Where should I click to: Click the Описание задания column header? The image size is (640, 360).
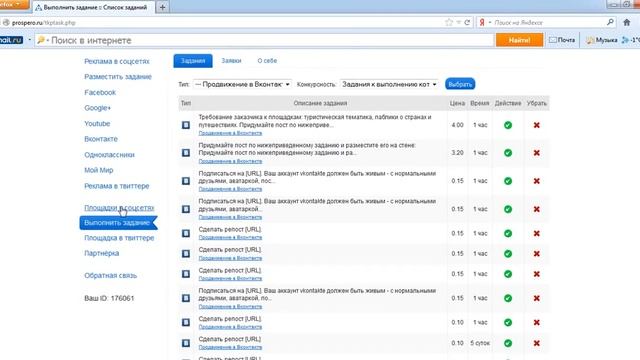(320, 103)
